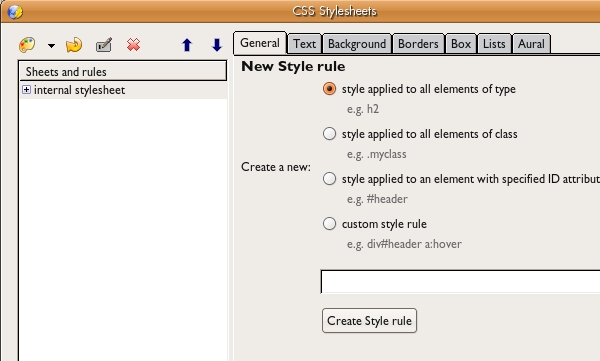Select 'all elements of class' radio option
The width and height of the screenshot is (600, 361).
(329, 134)
